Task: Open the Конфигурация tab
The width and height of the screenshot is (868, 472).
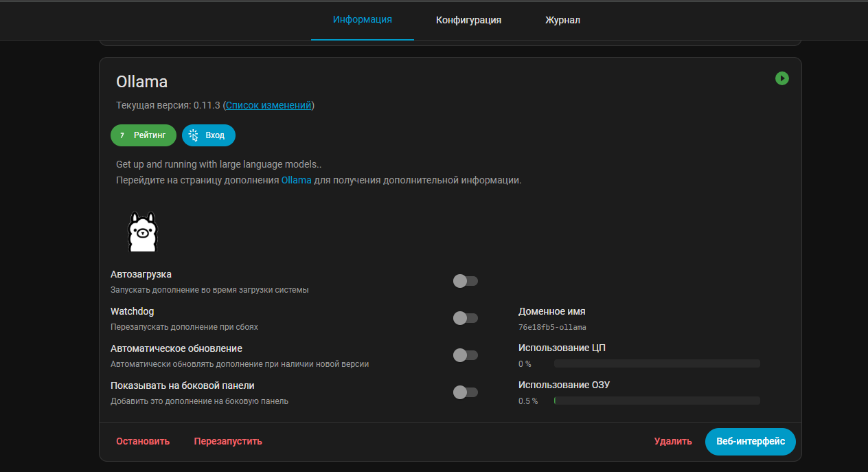Action: click(x=468, y=20)
